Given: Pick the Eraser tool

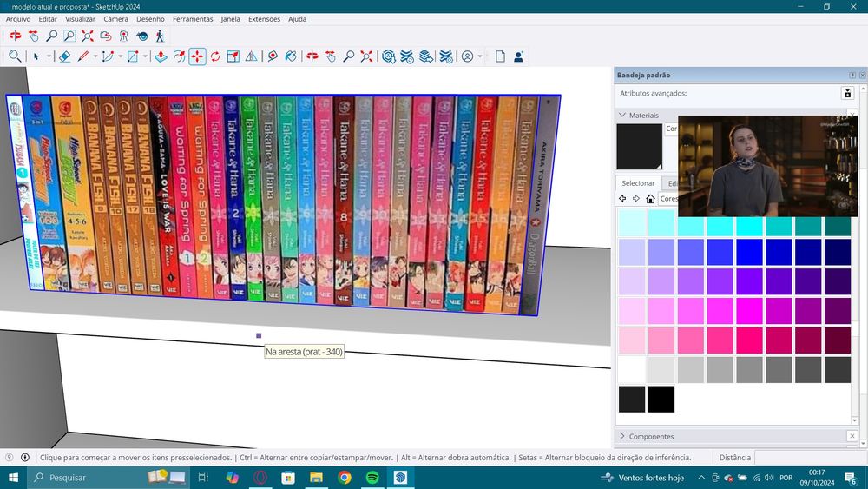Looking at the screenshot, I should click(65, 56).
